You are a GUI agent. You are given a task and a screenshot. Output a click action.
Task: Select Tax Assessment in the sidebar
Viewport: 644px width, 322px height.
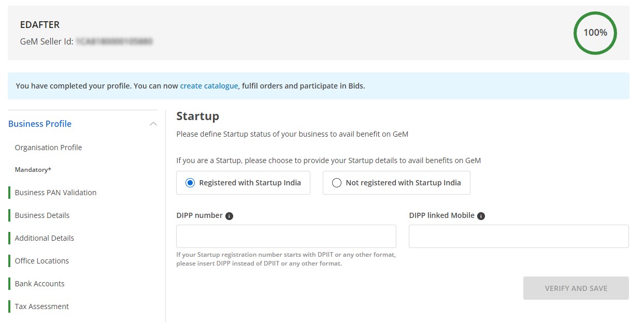click(41, 306)
